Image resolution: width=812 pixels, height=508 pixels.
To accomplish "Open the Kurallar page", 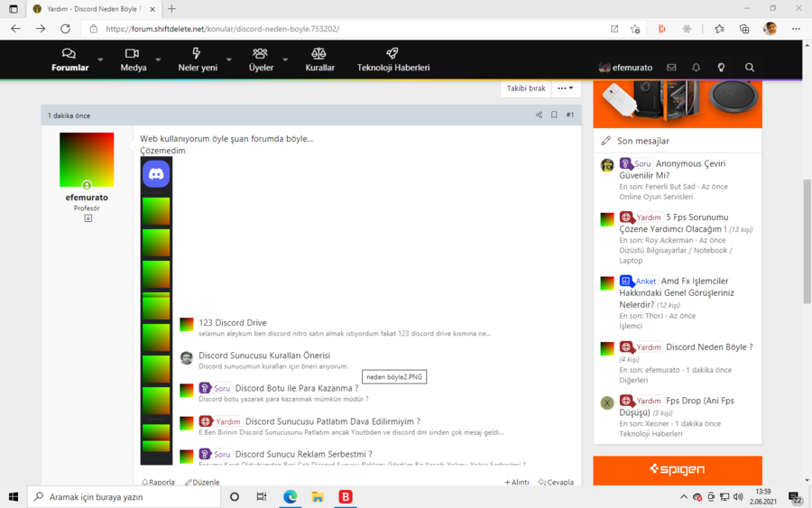I will (319, 60).
